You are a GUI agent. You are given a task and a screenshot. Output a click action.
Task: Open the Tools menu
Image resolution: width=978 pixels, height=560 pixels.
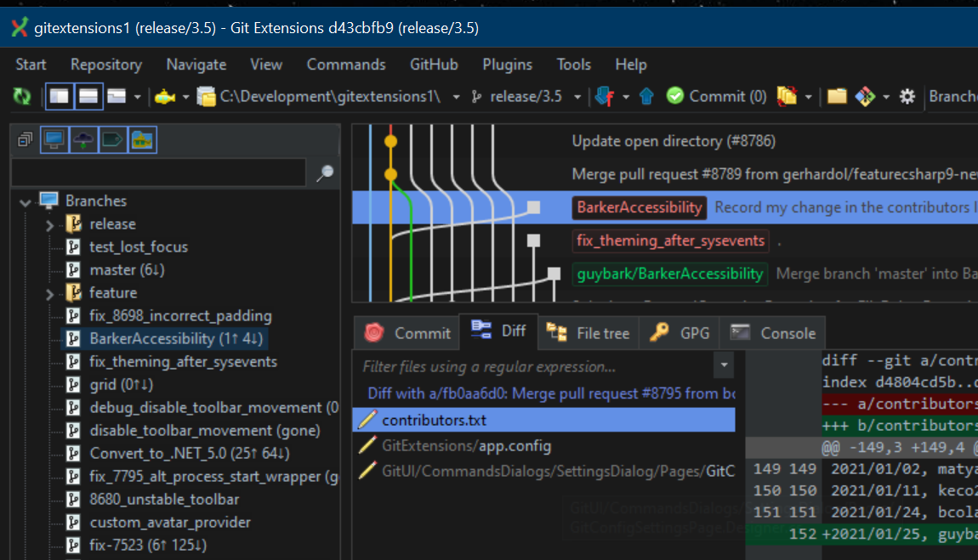pos(573,65)
